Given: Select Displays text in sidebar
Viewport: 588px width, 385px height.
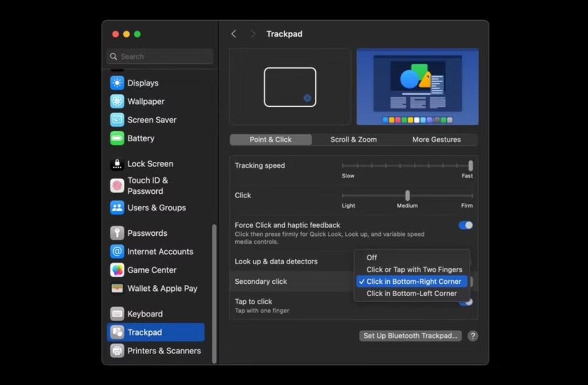Looking at the screenshot, I should 143,83.
